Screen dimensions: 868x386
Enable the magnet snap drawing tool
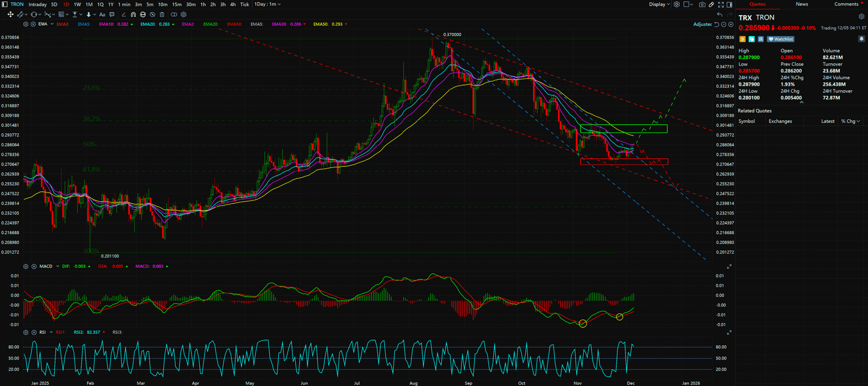coord(133,15)
